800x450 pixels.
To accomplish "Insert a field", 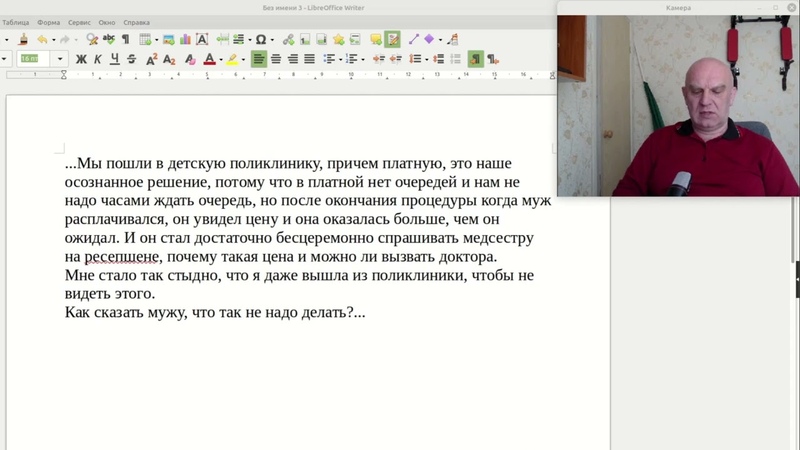I will coord(238,39).
